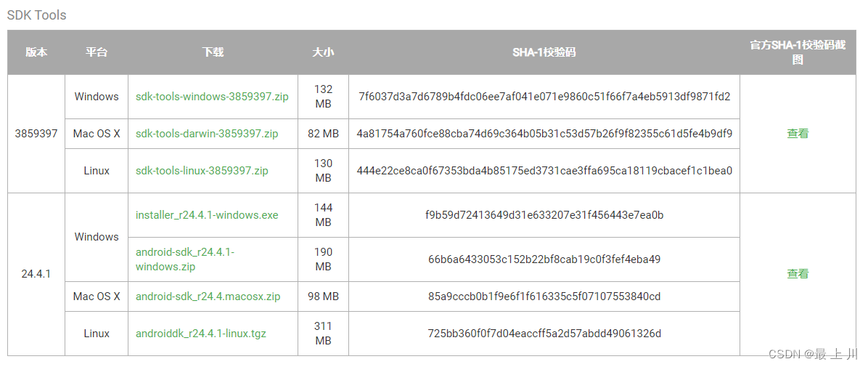Click the SHA-1校验码 column header
868x367 pixels.
(x=544, y=52)
